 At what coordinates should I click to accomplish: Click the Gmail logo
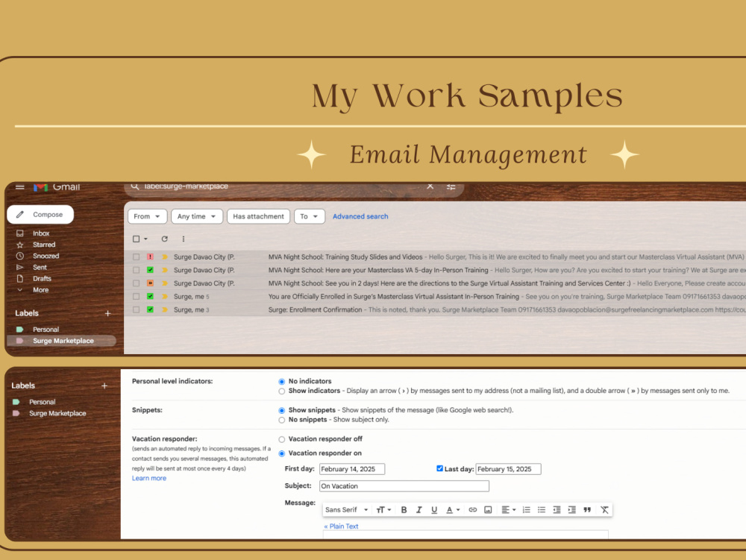[x=57, y=187]
